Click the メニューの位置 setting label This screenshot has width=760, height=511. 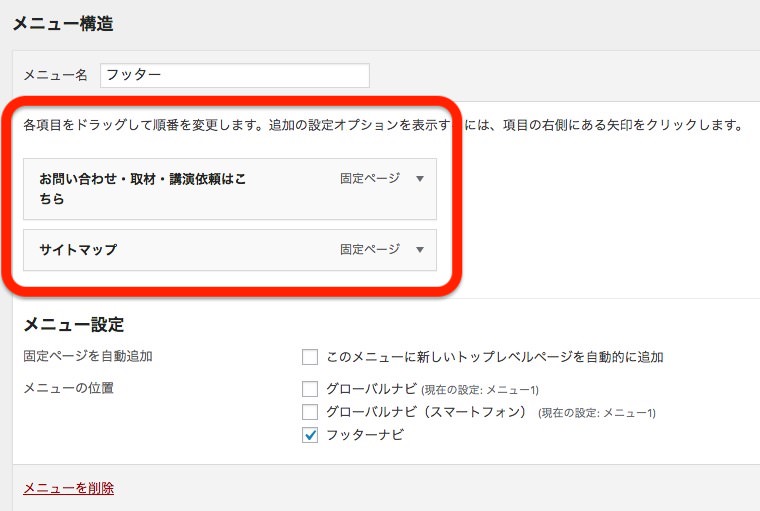(68, 388)
